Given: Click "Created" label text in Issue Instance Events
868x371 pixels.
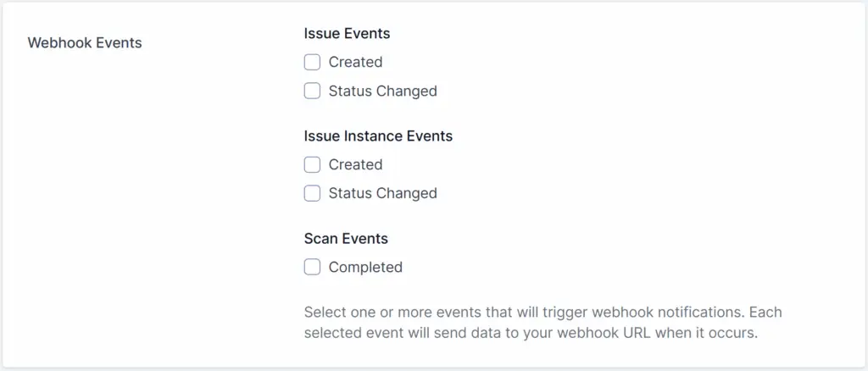Looking at the screenshot, I should pos(355,164).
